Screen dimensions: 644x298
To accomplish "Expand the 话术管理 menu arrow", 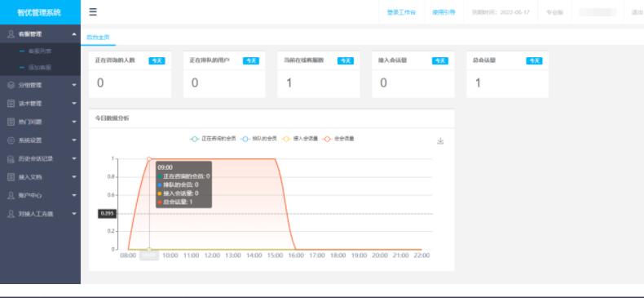I will tap(74, 104).
